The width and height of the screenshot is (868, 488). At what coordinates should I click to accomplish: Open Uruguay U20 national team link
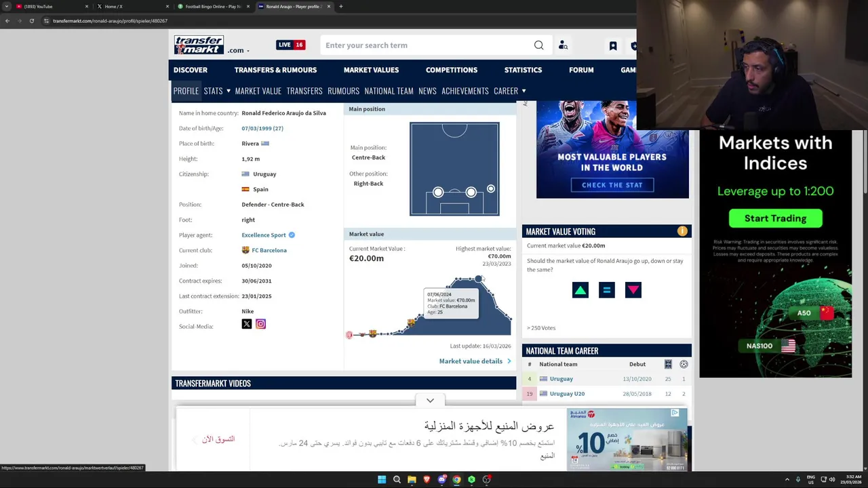click(567, 394)
